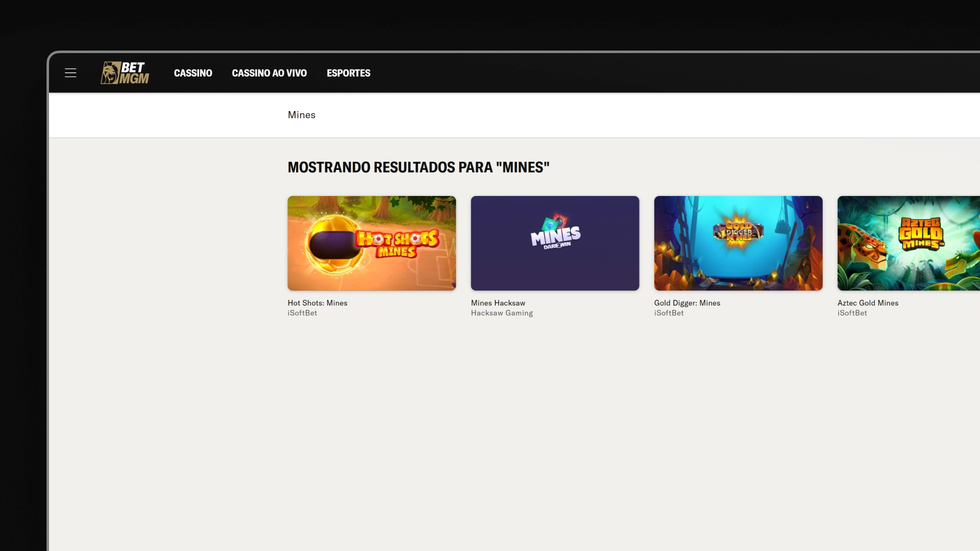Screen dimensions: 980x551
Task: Go to the Cassino section
Action: pos(193,73)
